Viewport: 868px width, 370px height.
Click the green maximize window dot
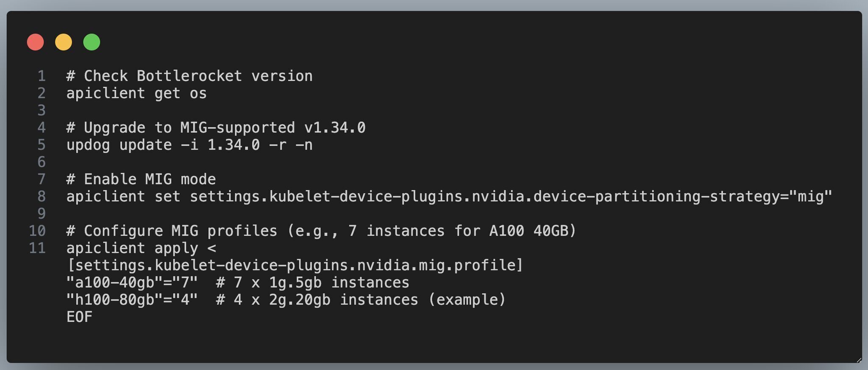(92, 42)
